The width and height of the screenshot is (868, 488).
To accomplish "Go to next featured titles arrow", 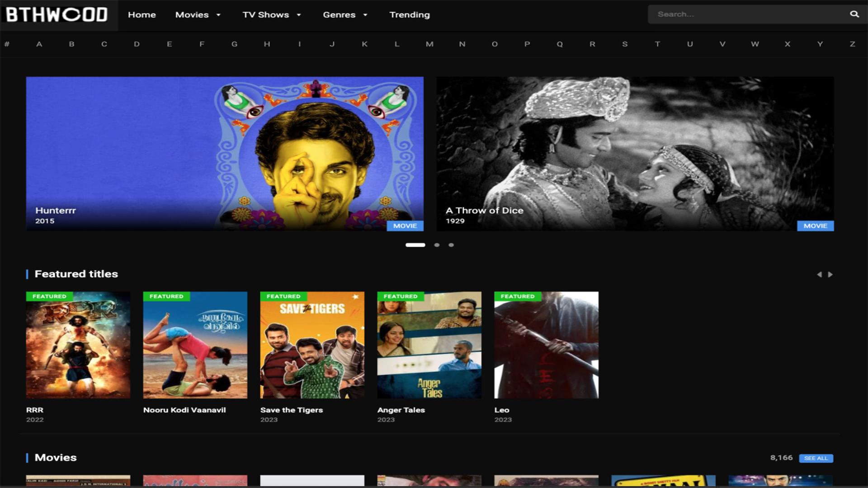I will click(x=830, y=274).
